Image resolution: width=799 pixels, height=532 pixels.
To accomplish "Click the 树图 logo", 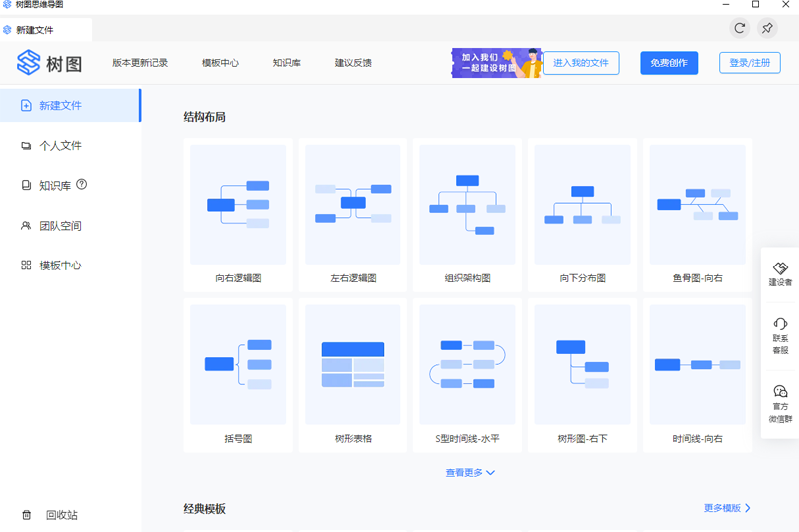I will coord(49,63).
